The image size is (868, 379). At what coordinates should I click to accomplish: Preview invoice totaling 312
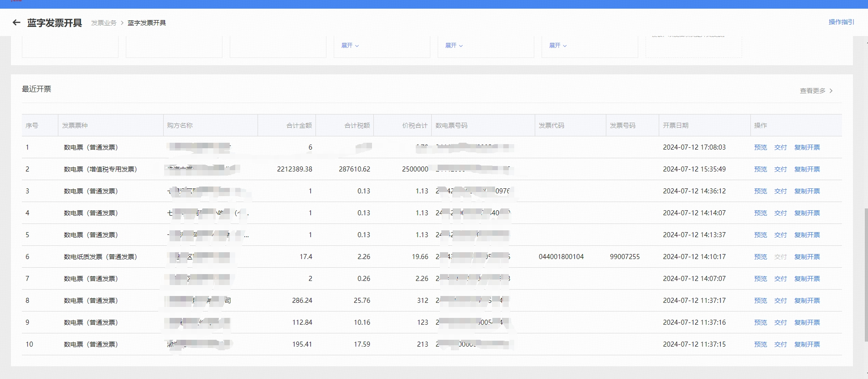pyautogui.click(x=760, y=301)
